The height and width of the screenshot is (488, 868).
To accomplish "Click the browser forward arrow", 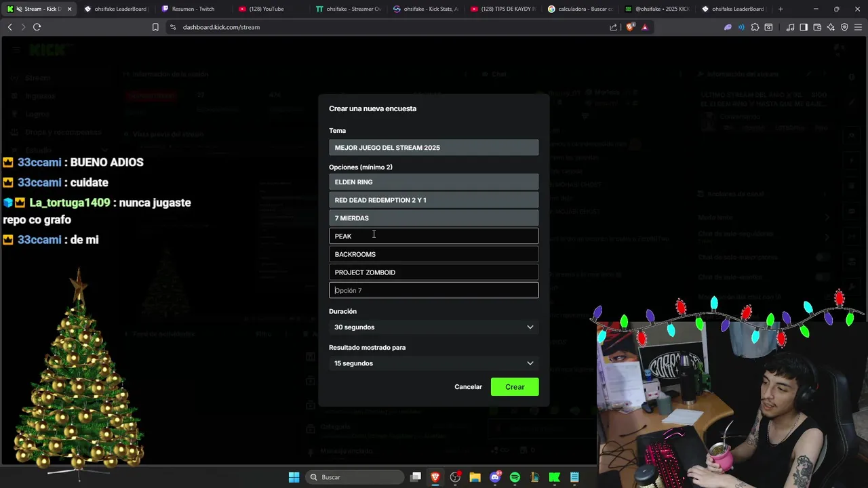I will (23, 27).
